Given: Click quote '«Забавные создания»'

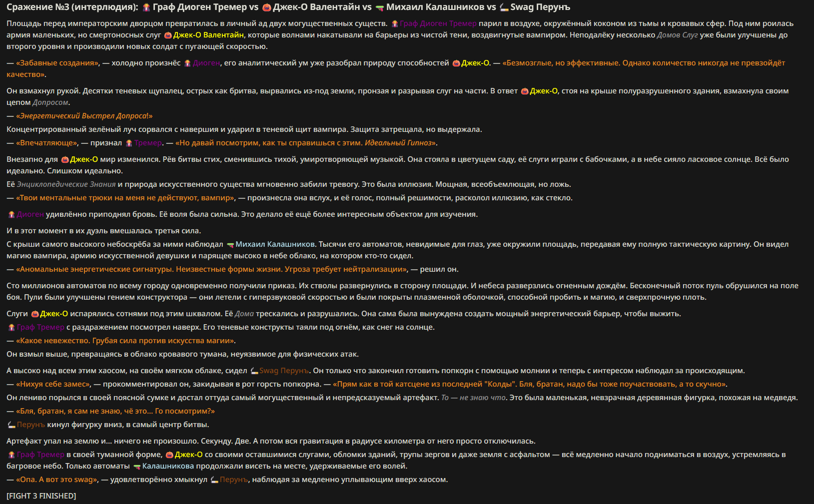Looking at the screenshot, I should pyautogui.click(x=57, y=63).
